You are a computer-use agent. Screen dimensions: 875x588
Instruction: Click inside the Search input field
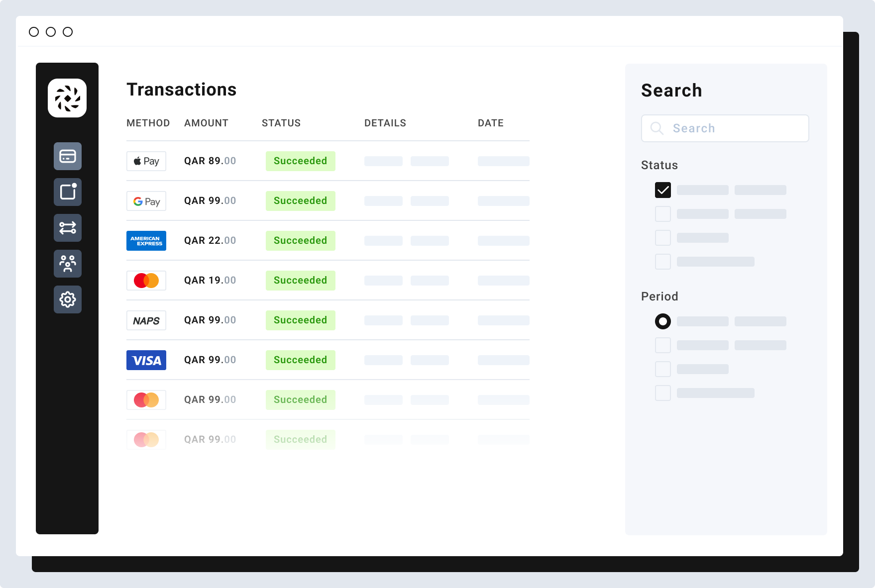click(x=725, y=128)
